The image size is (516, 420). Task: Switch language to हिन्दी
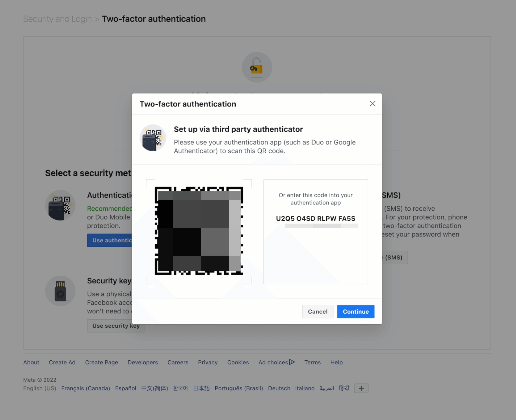(344, 388)
